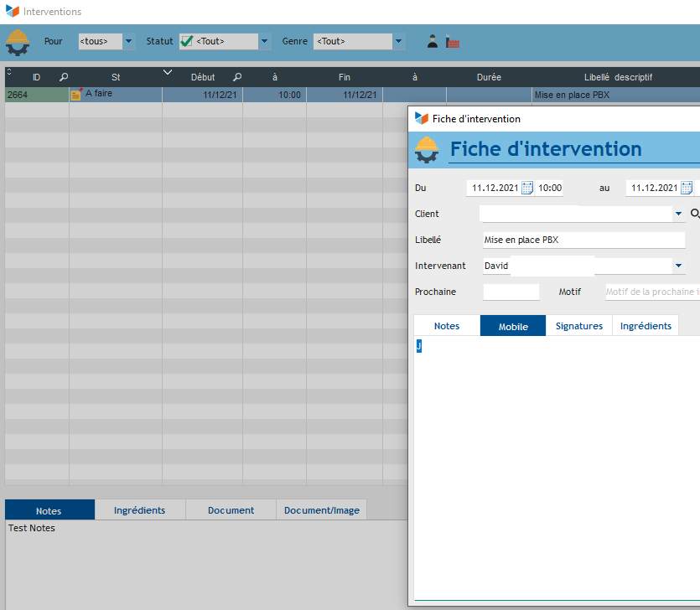The width and height of the screenshot is (700, 610).
Task: Click the Libellé text field
Action: click(x=583, y=240)
